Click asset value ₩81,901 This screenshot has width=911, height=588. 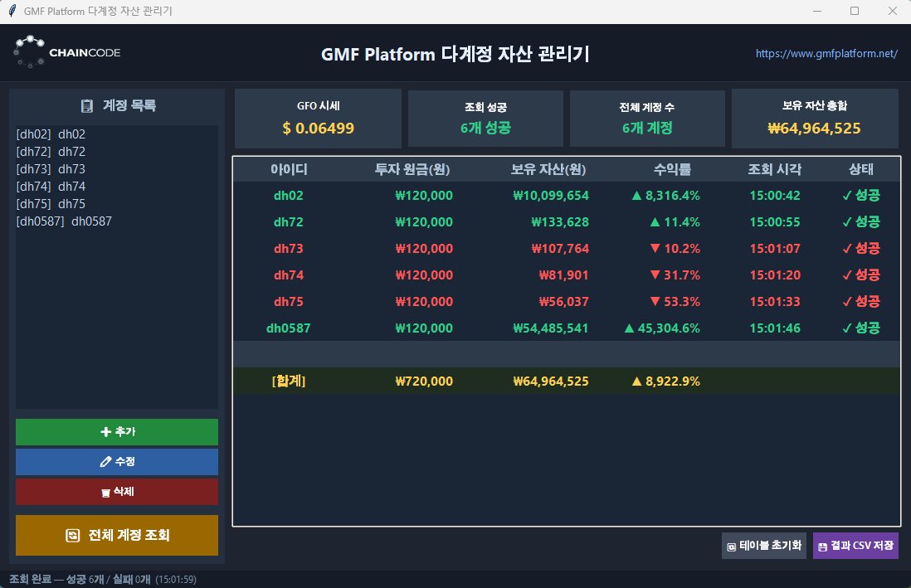[563, 275]
